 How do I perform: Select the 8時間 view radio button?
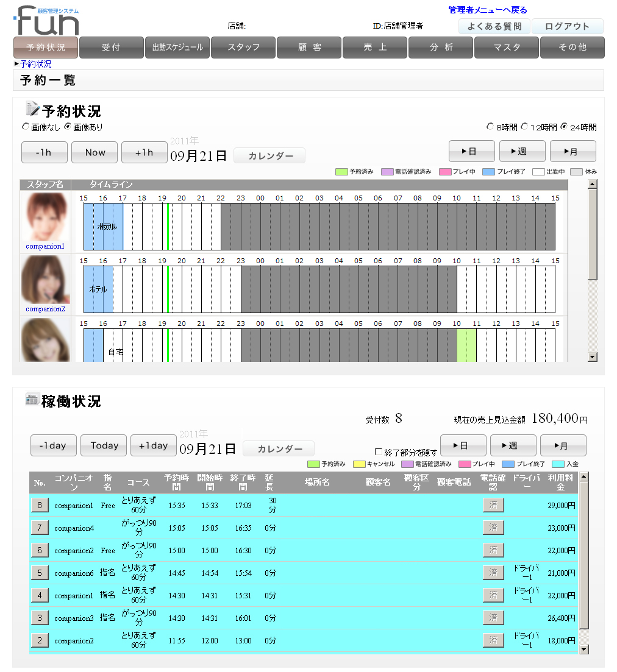click(490, 127)
